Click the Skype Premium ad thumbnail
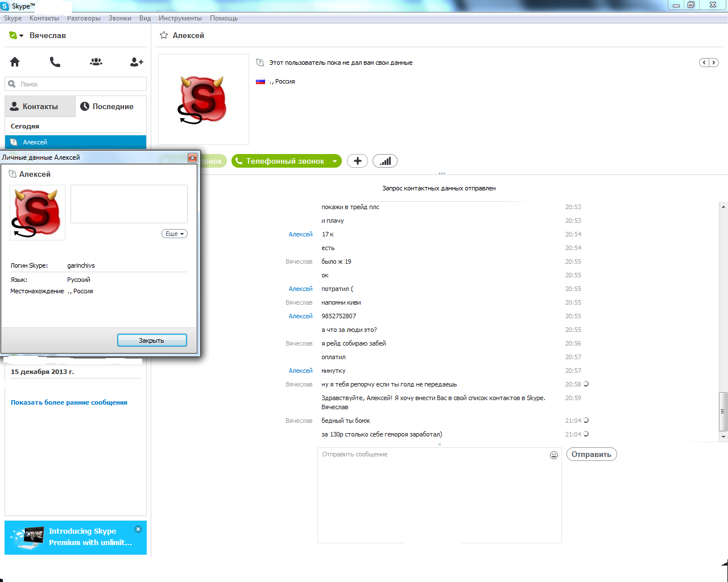 pyautogui.click(x=27, y=537)
